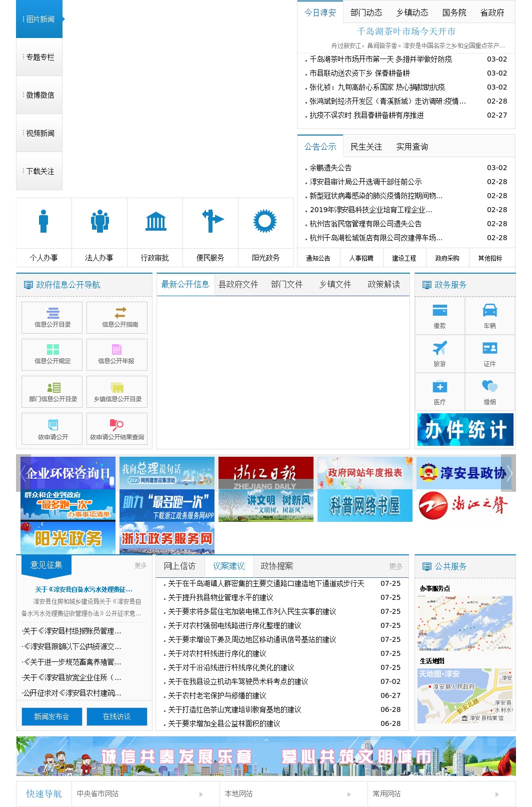
Task: Switch to the 民生关注 tab
Action: pos(366,147)
